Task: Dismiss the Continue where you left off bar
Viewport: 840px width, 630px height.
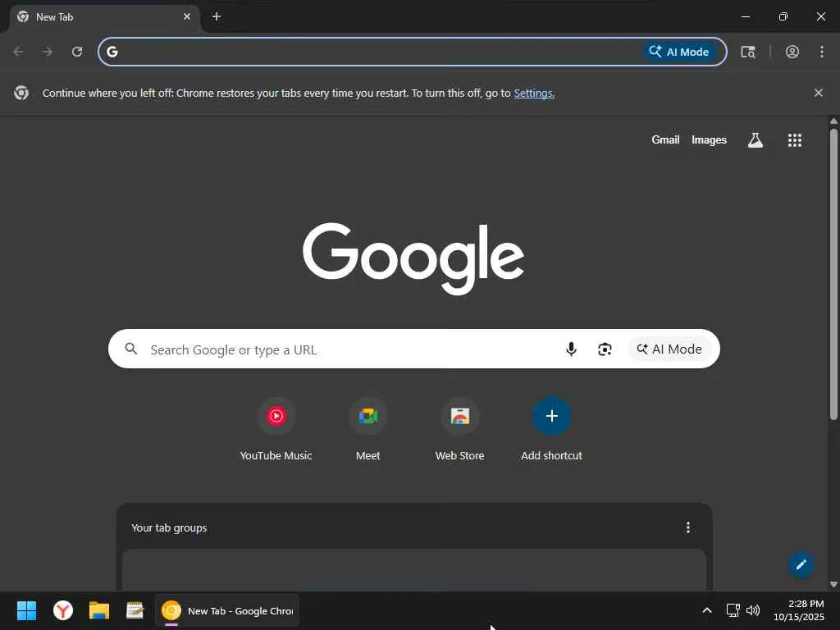Action: [819, 93]
